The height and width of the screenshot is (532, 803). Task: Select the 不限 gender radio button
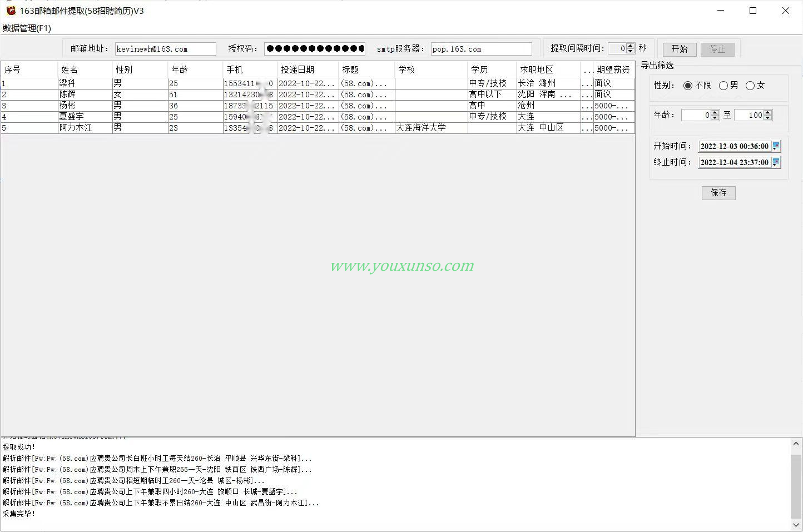tap(688, 86)
